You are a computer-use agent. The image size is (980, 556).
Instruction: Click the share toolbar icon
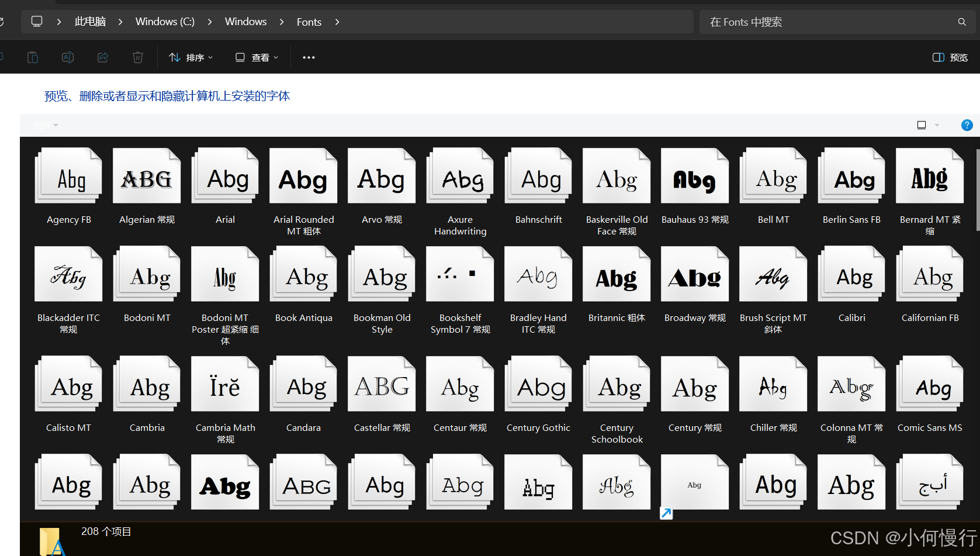[x=103, y=57]
